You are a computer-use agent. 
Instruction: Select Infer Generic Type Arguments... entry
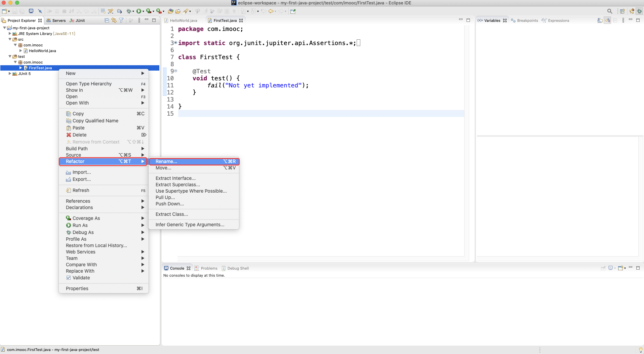[194, 225]
